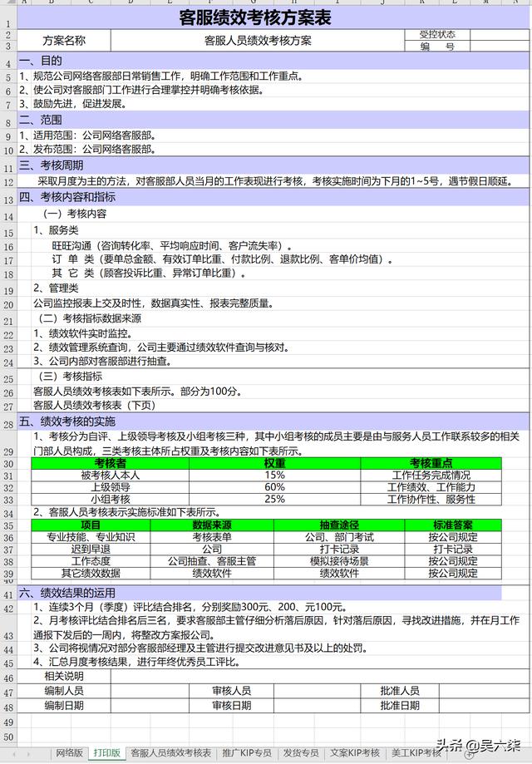The image size is (532, 764).
Task: Click the 专业技能、专业知识 cell
Action: (91, 537)
